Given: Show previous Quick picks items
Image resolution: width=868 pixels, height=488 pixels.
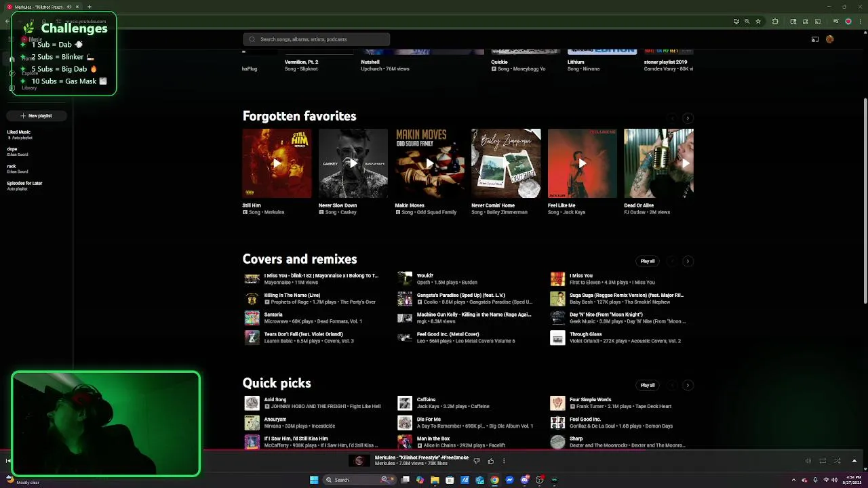Looking at the screenshot, I should (x=672, y=385).
